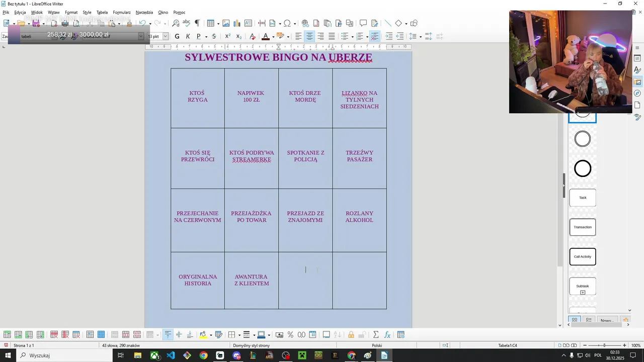Open the Edycja menu
This screenshot has width=644, height=362.
click(x=20, y=12)
